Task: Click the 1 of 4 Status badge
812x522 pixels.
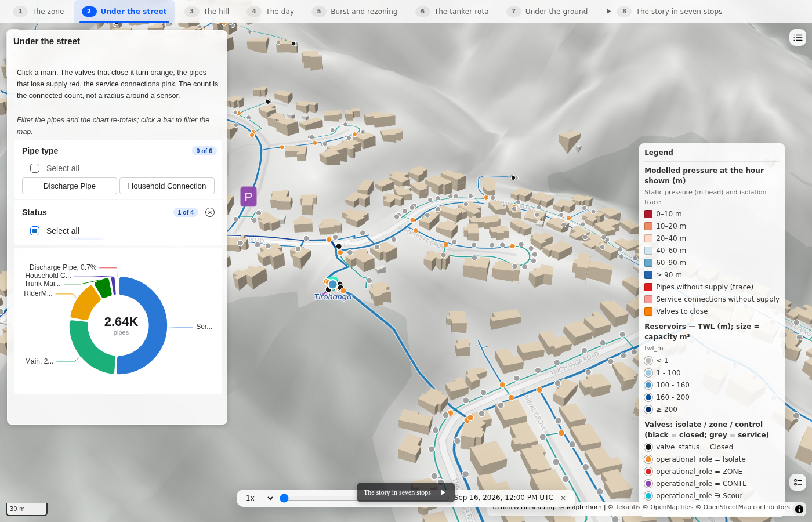Action: 186,212
